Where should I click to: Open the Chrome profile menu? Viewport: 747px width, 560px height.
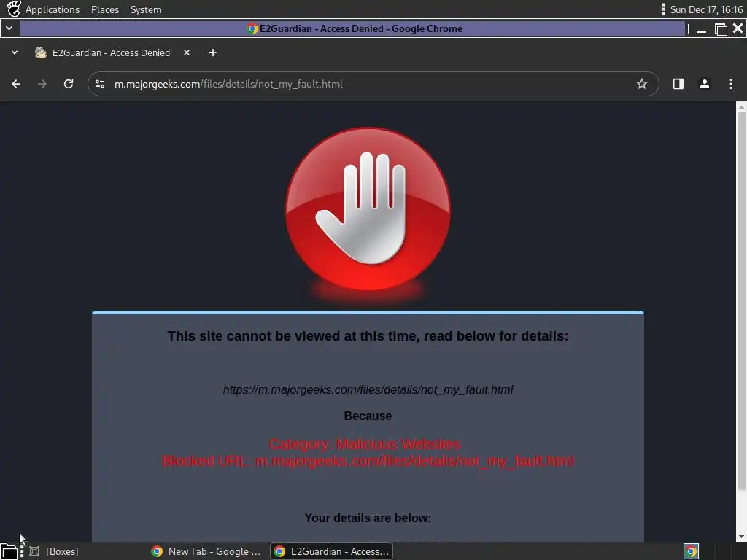click(x=705, y=84)
